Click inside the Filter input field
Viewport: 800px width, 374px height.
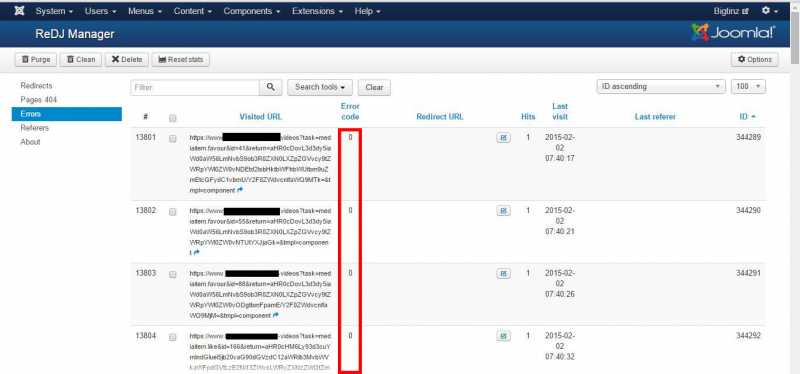tap(195, 87)
